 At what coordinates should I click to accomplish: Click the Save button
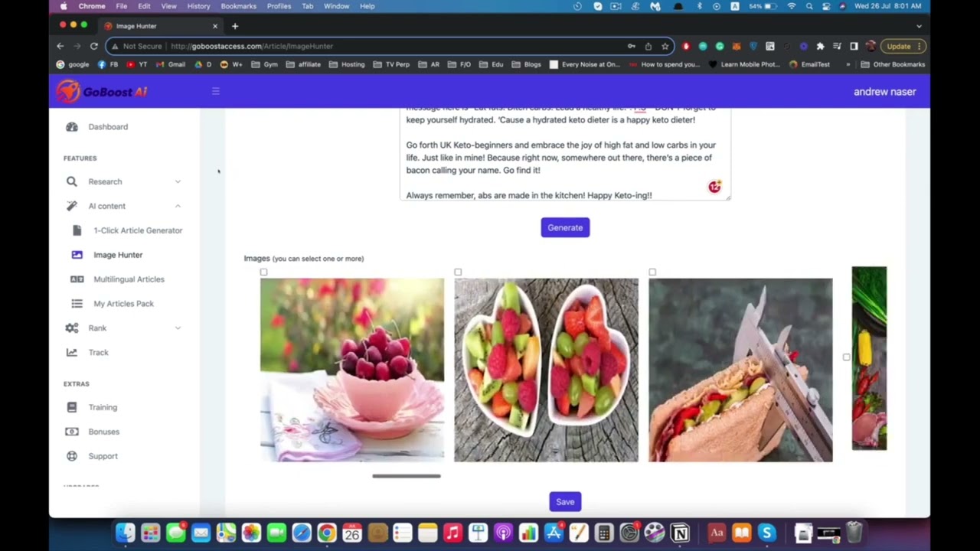pyautogui.click(x=565, y=502)
